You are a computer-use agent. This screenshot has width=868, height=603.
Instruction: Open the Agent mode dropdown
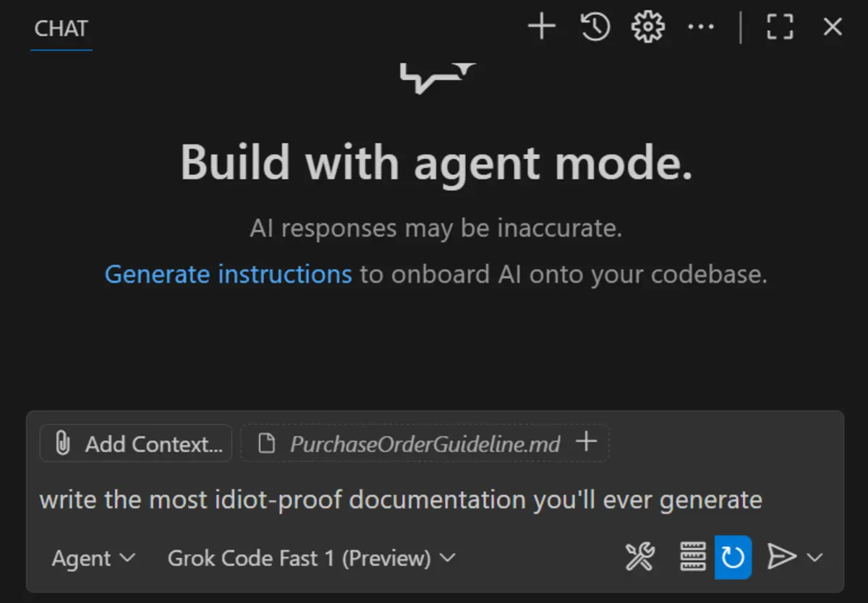click(x=94, y=558)
